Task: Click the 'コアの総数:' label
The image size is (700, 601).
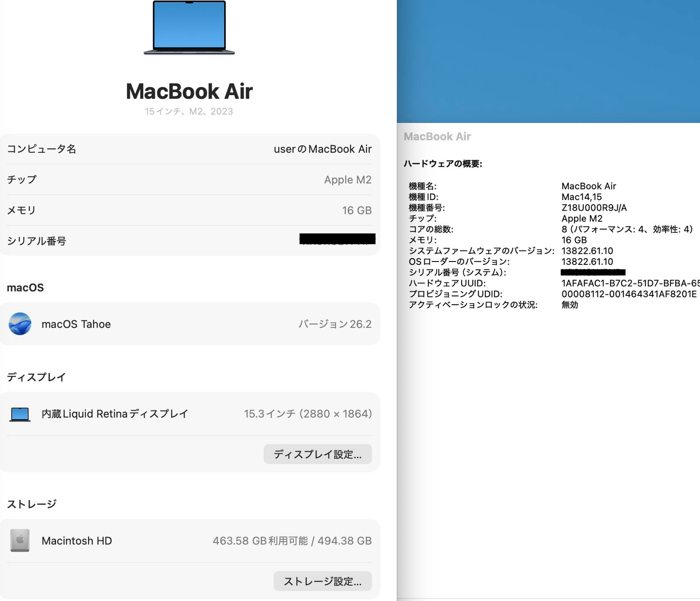Action: [x=431, y=229]
